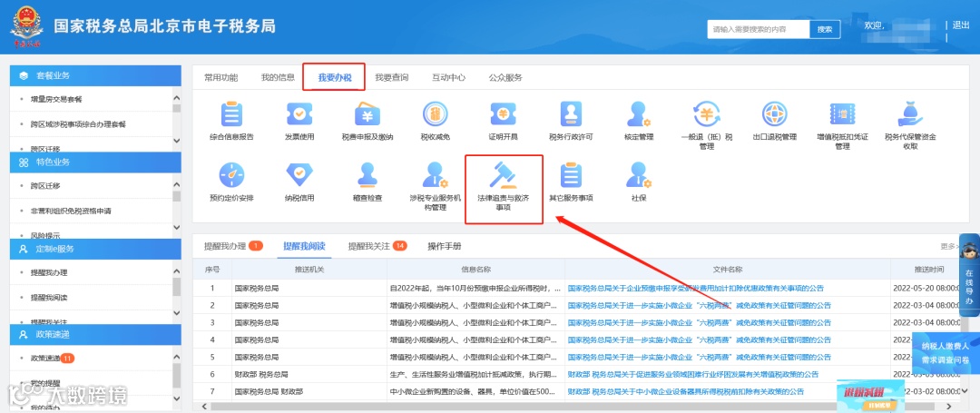The height and width of the screenshot is (413, 980).
Task: Open the 公众服务 tab
Action: point(505,77)
